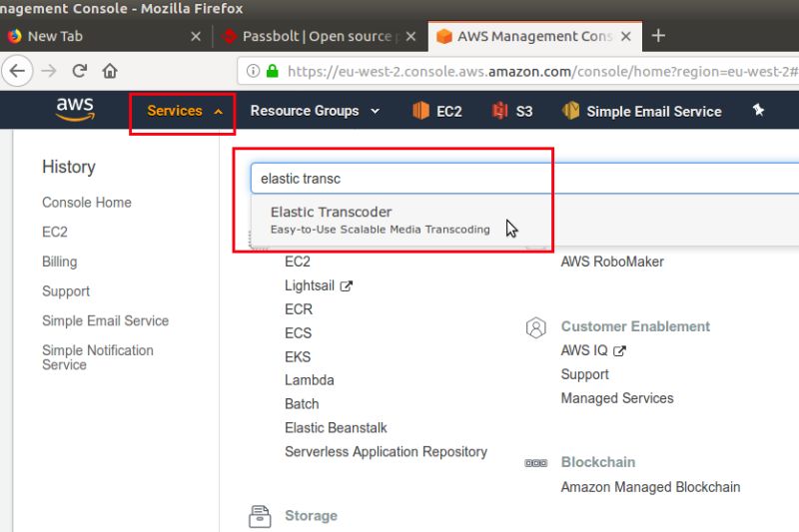This screenshot has height=532, width=799.
Task: Open the Batch service link
Action: (x=302, y=404)
